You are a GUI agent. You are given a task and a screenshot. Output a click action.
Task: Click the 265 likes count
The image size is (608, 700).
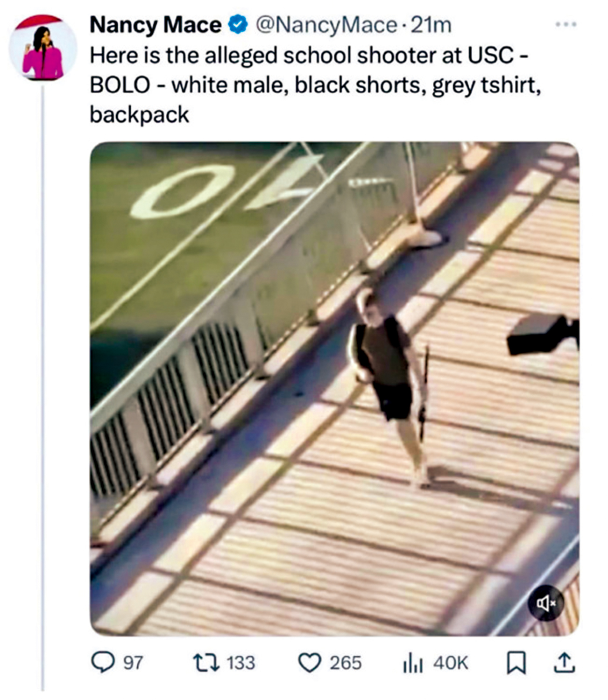pyautogui.click(x=346, y=663)
